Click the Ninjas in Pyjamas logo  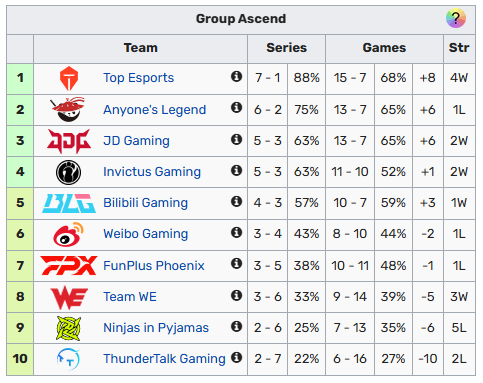click(x=69, y=328)
